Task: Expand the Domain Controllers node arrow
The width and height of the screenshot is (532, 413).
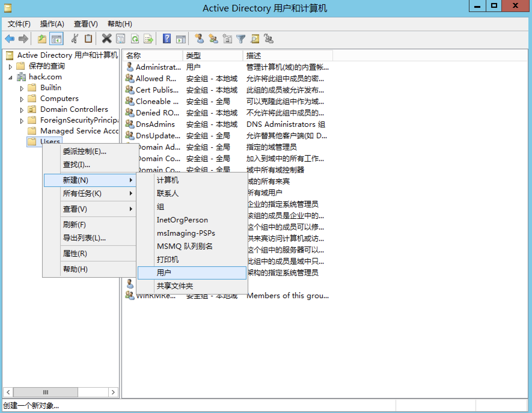Action: click(22, 110)
